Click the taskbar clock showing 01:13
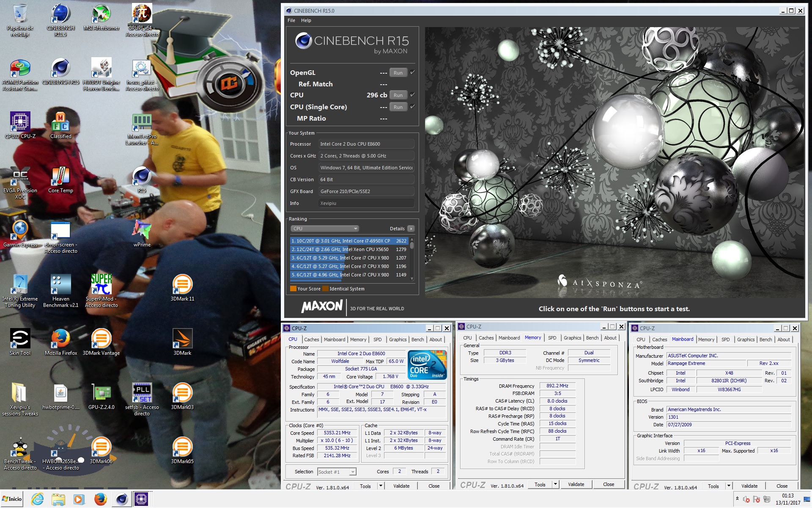 [787, 499]
